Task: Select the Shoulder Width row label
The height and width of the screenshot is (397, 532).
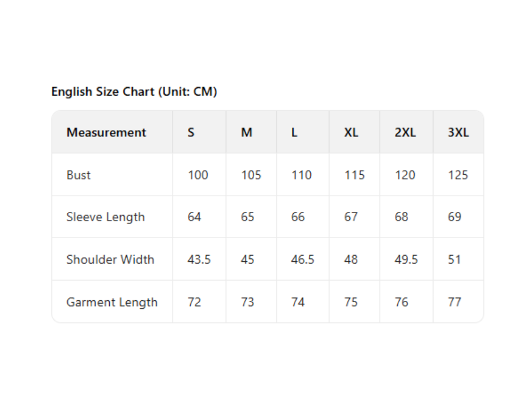Action: pyautogui.click(x=110, y=260)
